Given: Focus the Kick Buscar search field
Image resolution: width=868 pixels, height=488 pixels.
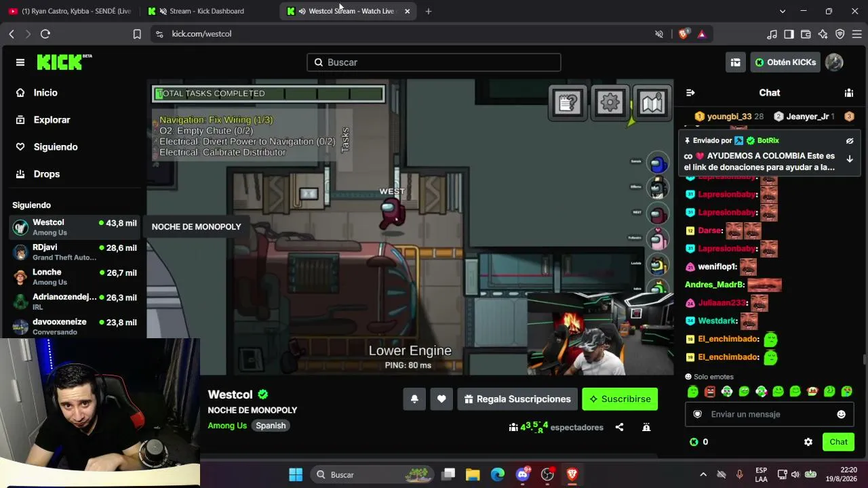Looking at the screenshot, I should point(434,62).
